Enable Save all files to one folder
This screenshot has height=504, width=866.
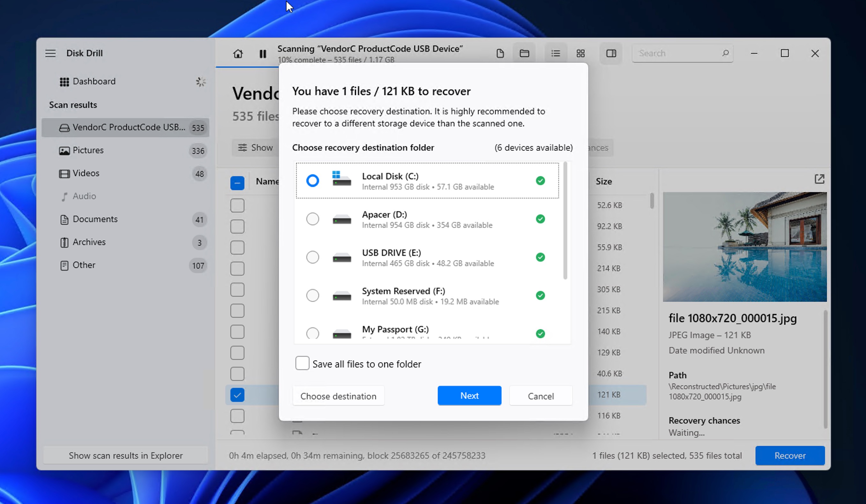302,363
